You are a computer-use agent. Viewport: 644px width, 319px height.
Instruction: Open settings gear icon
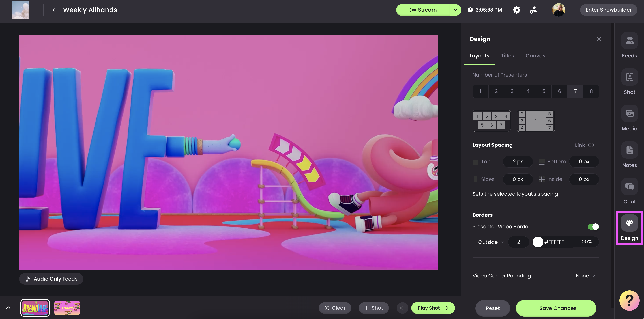point(516,10)
